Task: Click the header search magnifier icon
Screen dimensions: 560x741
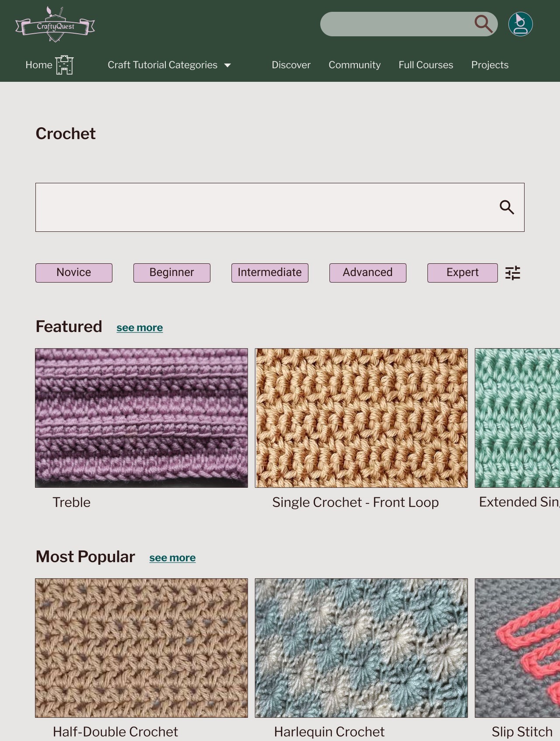Action: point(483,24)
